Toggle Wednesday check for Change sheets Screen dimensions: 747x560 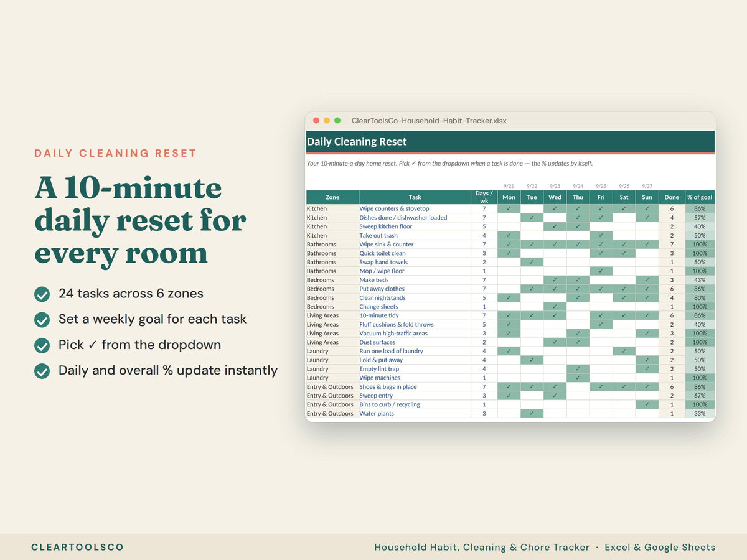pos(555,307)
